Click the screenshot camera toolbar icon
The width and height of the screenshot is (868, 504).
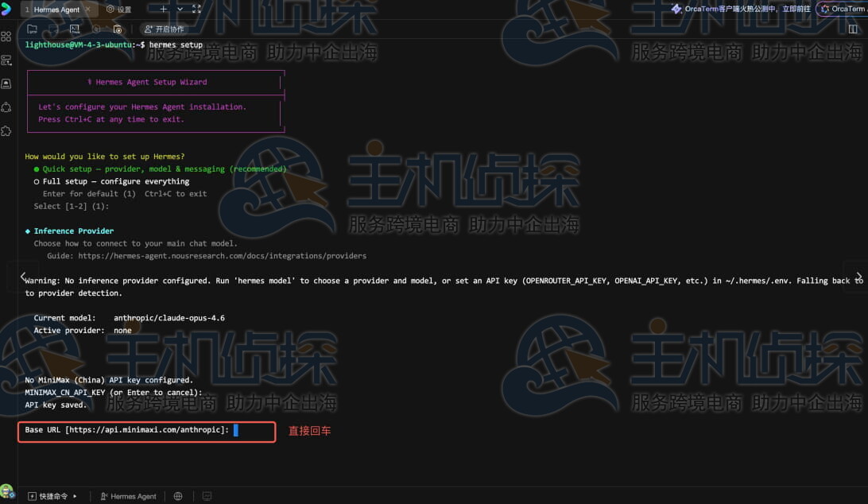(x=118, y=29)
